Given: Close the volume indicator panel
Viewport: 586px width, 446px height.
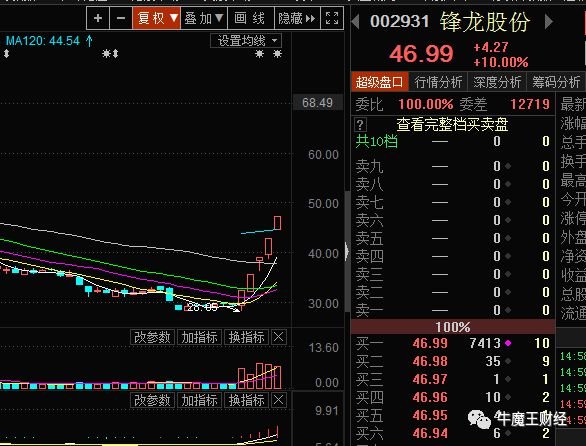Looking at the screenshot, I should coord(278,337).
